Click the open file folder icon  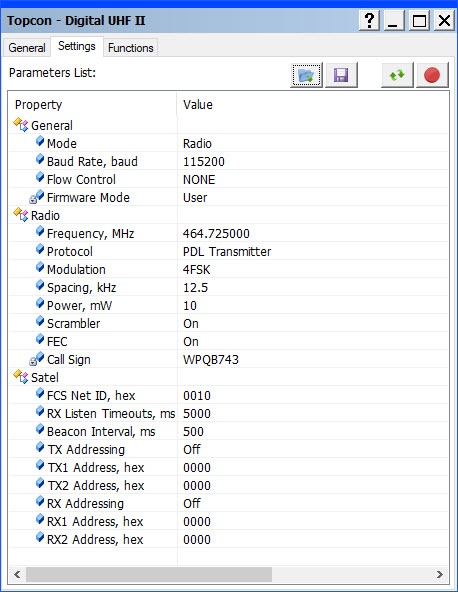(x=306, y=75)
